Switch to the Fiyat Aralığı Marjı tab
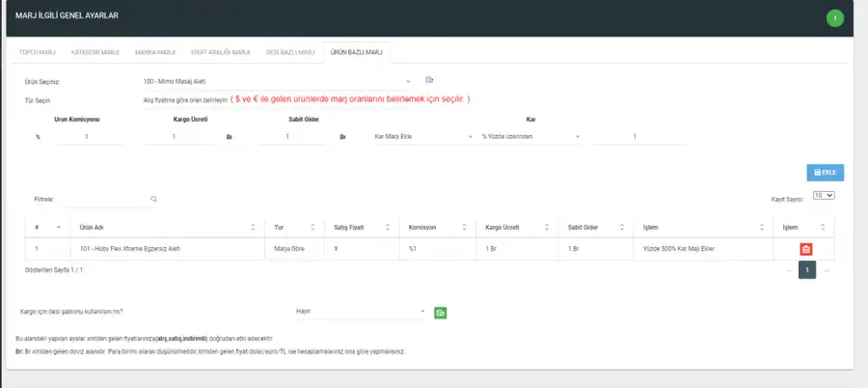The image size is (868, 388). tap(221, 52)
